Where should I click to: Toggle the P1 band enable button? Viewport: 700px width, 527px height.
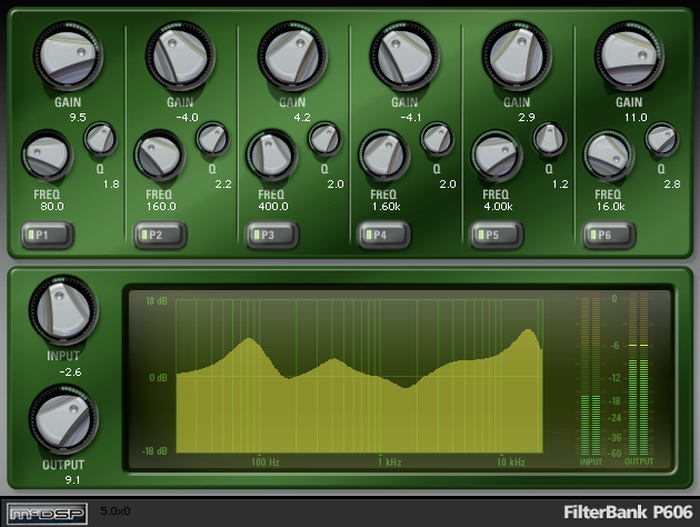pyautogui.click(x=47, y=235)
